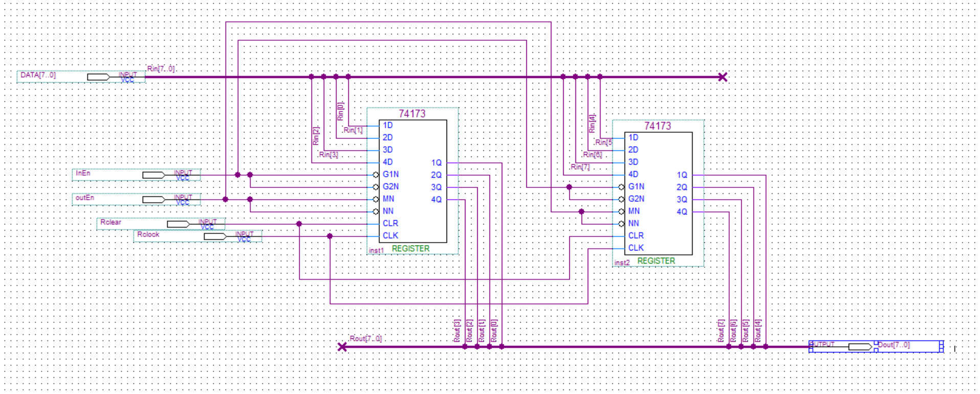Select the InEn input pin symbol
The image size is (980, 394).
137,175
